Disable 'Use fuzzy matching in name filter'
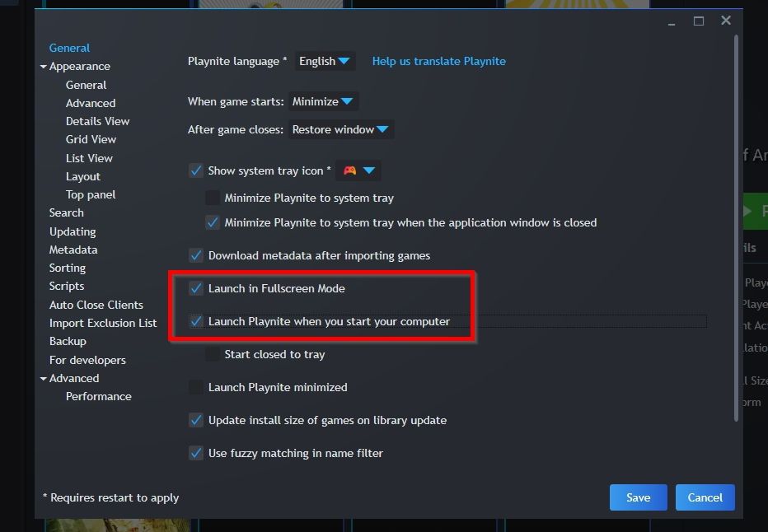 click(x=196, y=453)
